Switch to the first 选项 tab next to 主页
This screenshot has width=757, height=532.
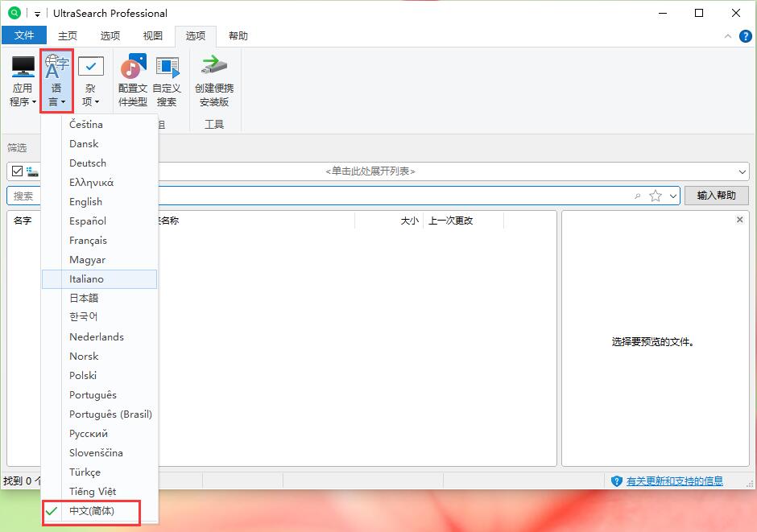pyautogui.click(x=110, y=35)
